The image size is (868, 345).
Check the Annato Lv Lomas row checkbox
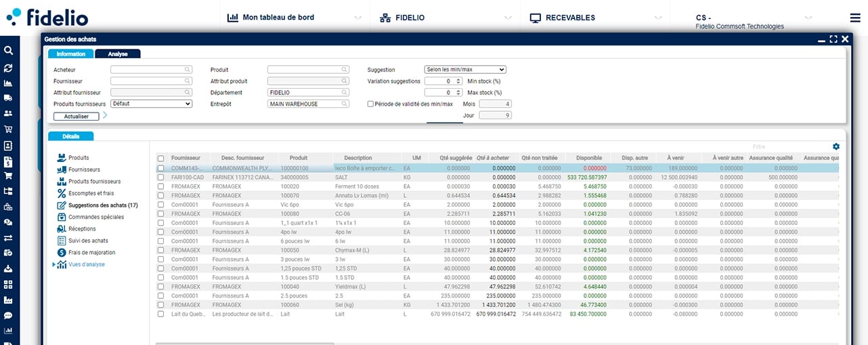160,195
